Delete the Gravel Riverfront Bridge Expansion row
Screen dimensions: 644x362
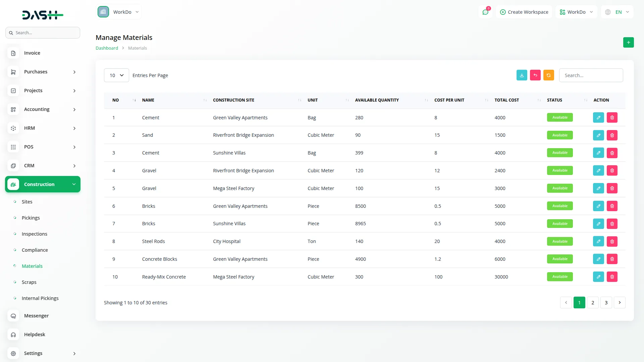point(612,171)
